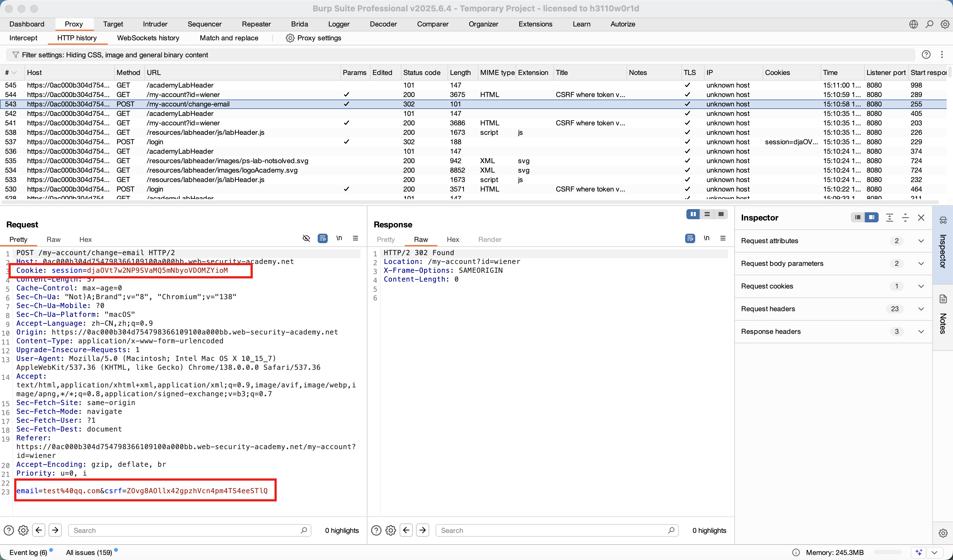The image size is (953, 560).
Task: Toggle hide non-printable eye icon in Request
Action: coord(306,238)
